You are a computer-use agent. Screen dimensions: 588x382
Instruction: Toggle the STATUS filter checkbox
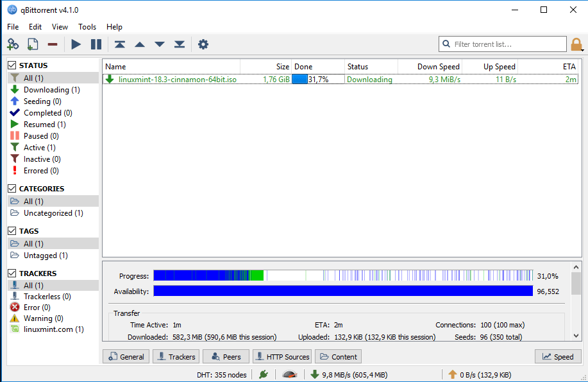tap(12, 65)
